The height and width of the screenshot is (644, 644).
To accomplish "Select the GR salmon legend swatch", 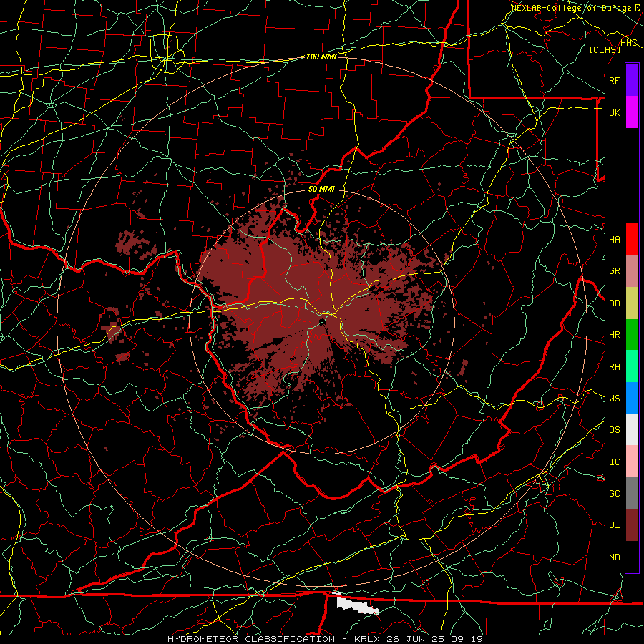I will [632, 270].
